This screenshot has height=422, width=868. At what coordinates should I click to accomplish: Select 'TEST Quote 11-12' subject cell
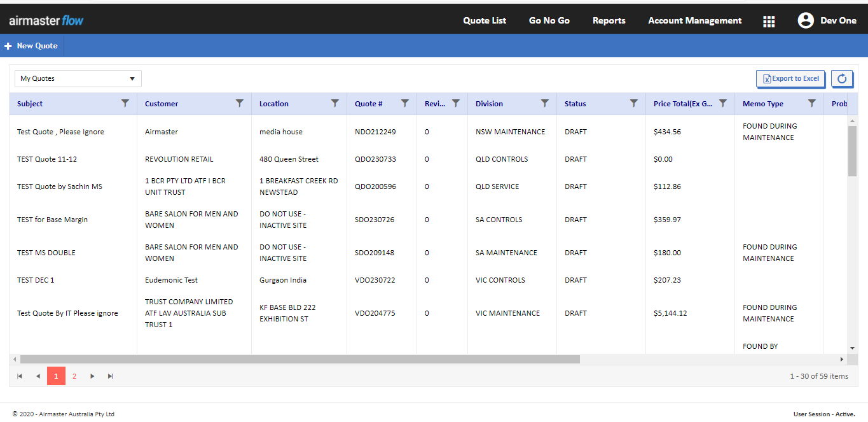click(x=73, y=159)
